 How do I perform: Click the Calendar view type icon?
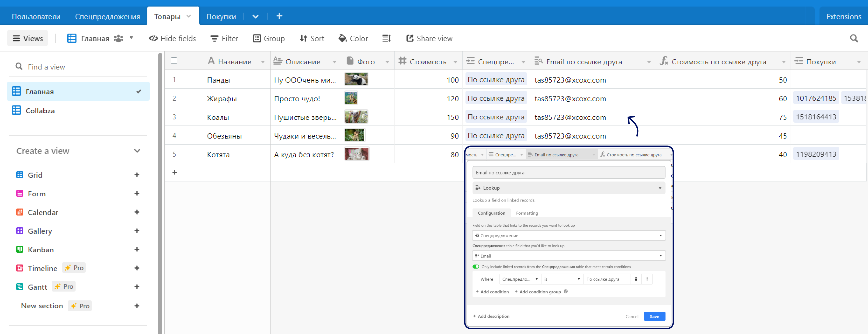coord(20,212)
